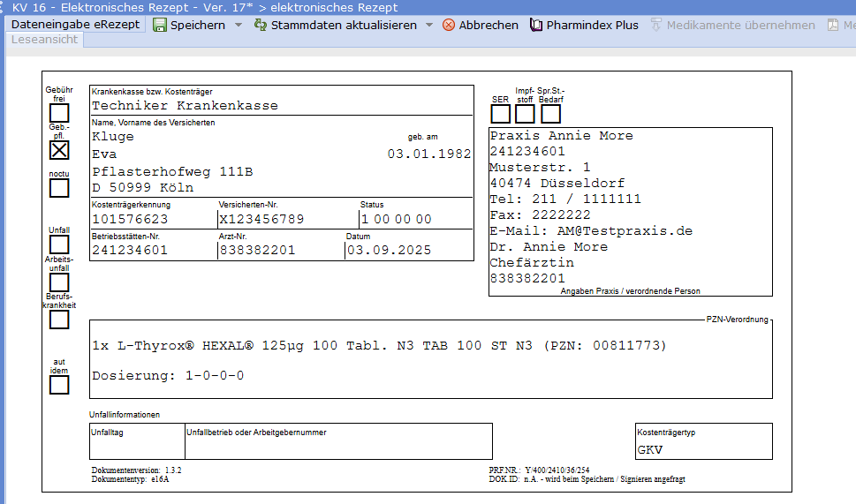This screenshot has width=856, height=504.
Task: Enable the Unfall checkbox
Action: tap(59, 244)
